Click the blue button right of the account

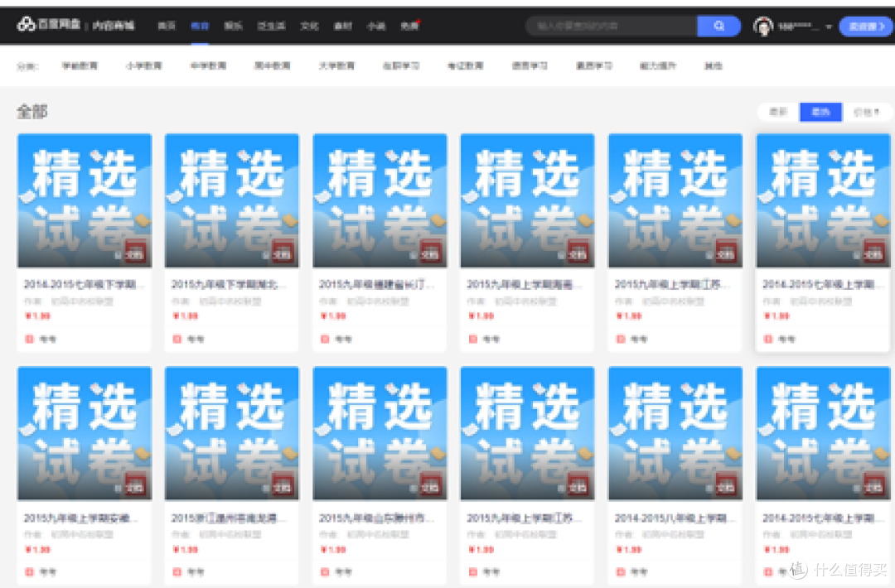[x=865, y=27]
